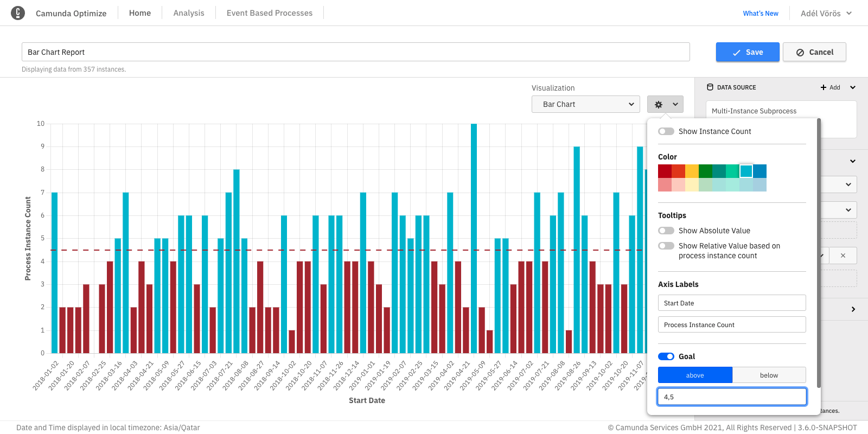
Task: Click the right chevron arrow in side panel
Action: pos(853,309)
